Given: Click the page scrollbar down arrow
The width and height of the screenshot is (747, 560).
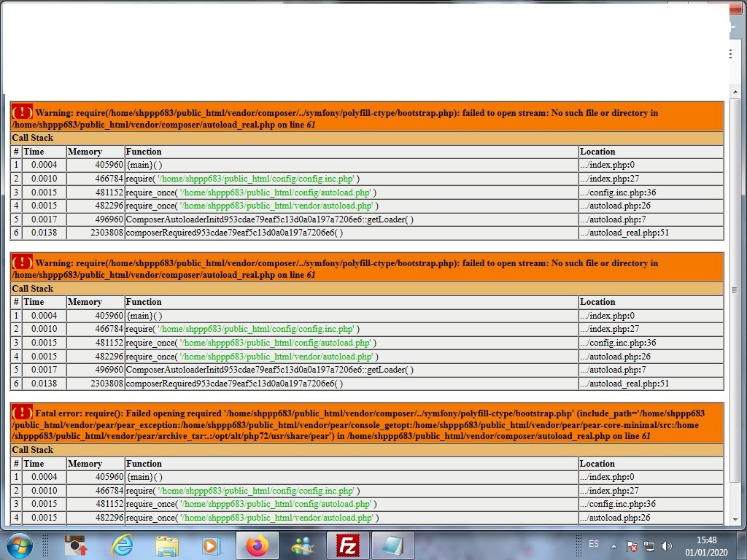Looking at the screenshot, I should pos(735,519).
